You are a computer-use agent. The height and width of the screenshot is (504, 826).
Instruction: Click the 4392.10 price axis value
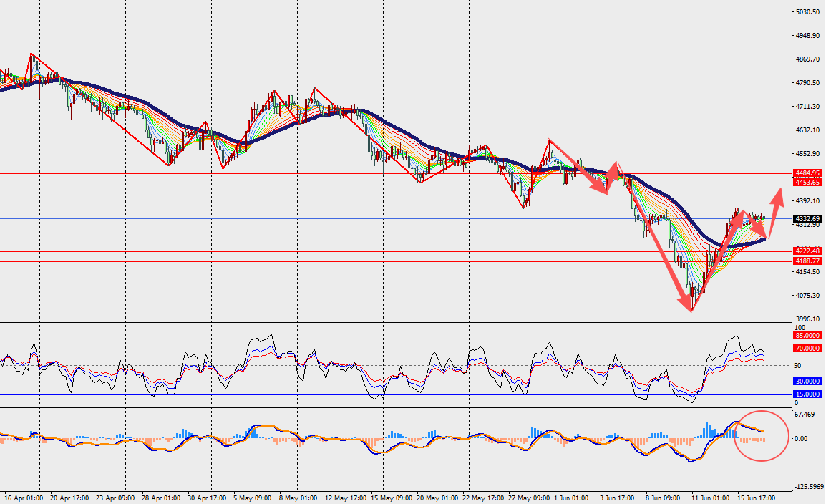tap(808, 200)
